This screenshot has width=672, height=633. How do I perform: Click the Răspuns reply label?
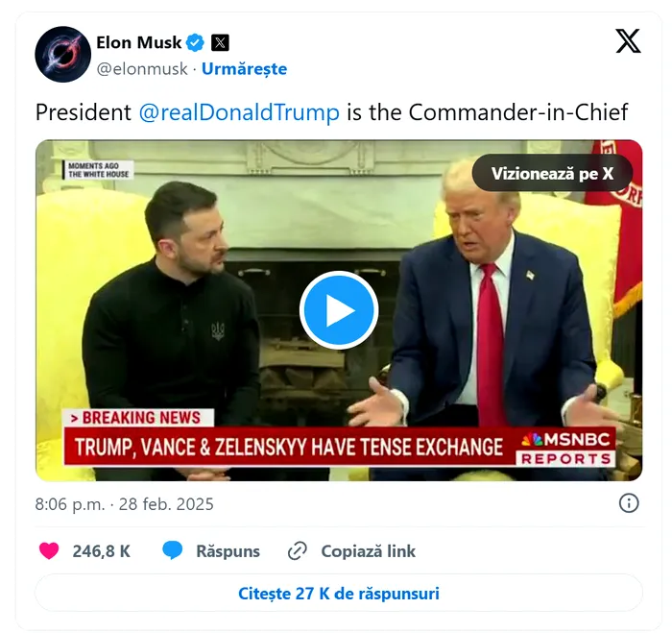tap(228, 551)
